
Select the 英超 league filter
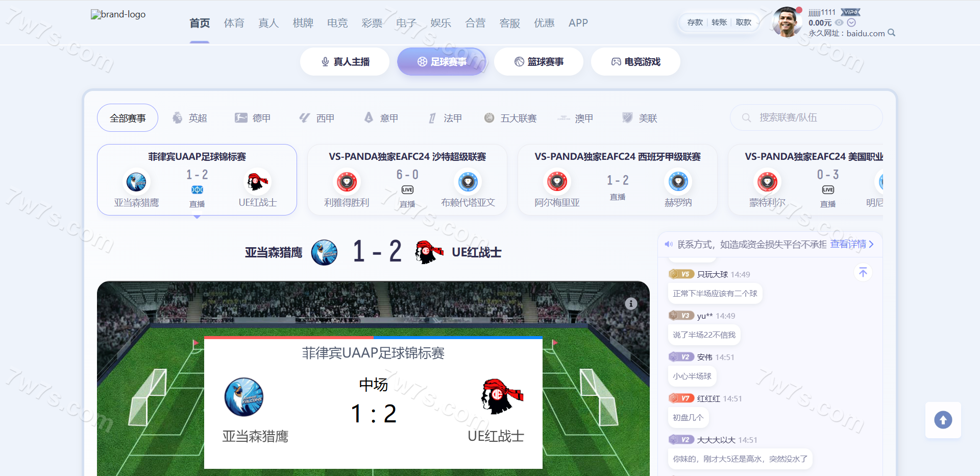point(190,118)
